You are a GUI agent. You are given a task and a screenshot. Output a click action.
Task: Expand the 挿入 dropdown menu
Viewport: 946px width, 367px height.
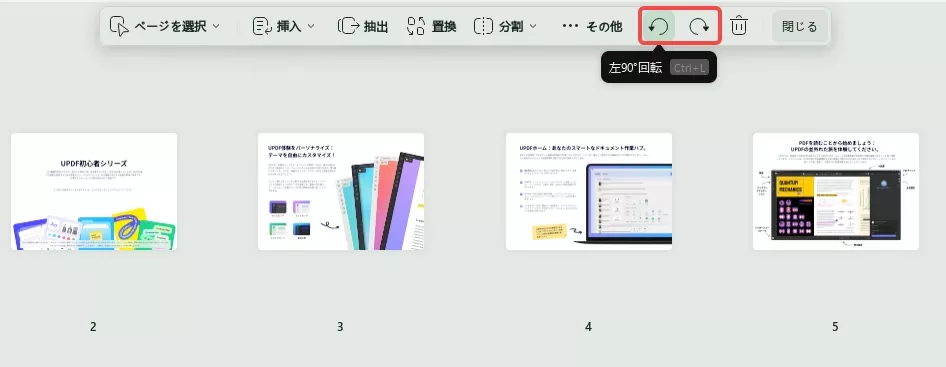(284, 26)
